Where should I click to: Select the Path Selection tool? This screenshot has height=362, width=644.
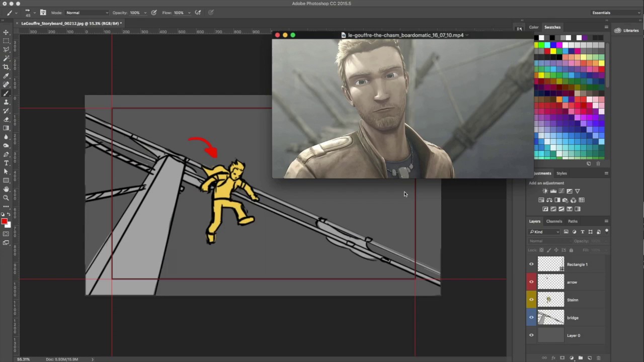pyautogui.click(x=6, y=171)
